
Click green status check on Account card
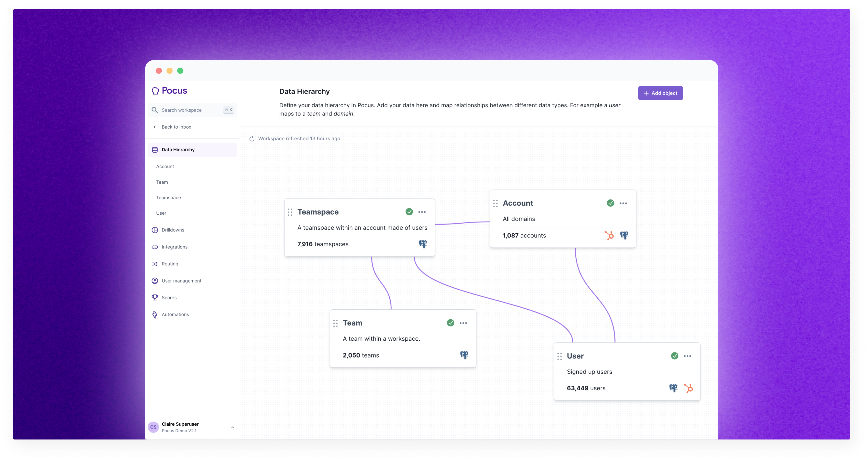click(x=610, y=203)
